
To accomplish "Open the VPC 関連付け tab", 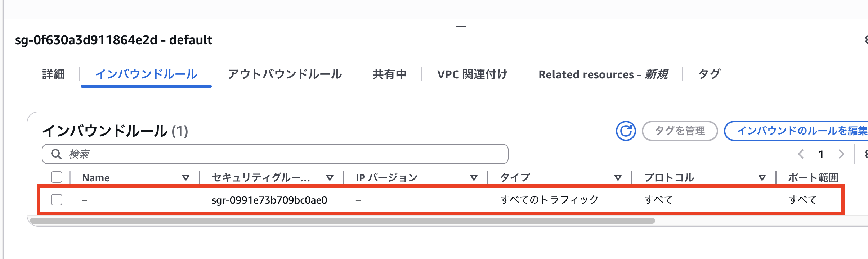I will pyautogui.click(x=473, y=74).
